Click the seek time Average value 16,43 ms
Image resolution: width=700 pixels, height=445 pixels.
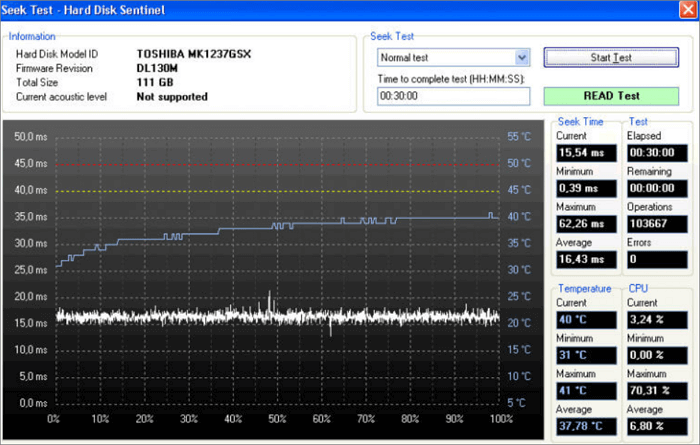tap(585, 259)
